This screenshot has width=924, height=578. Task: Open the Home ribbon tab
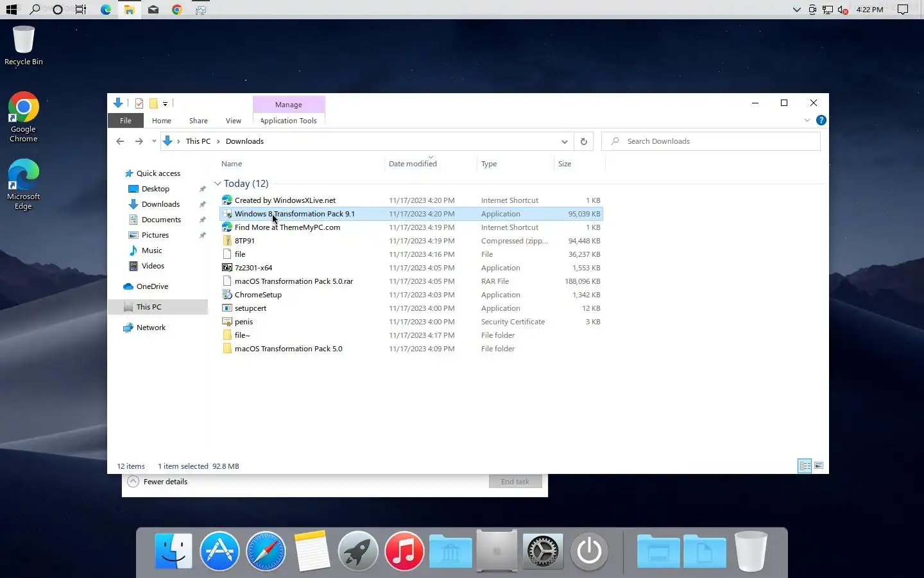click(162, 121)
